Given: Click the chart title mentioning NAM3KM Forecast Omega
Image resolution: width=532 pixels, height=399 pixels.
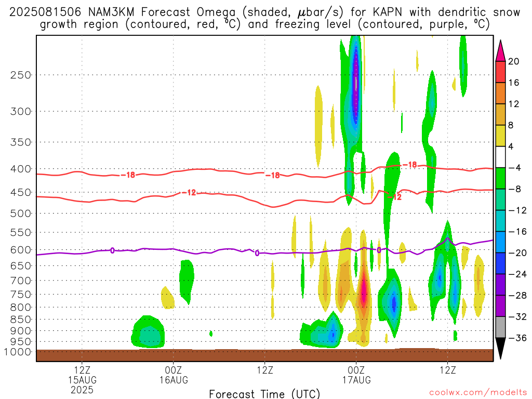Looking at the screenshot, I should pos(264,18).
